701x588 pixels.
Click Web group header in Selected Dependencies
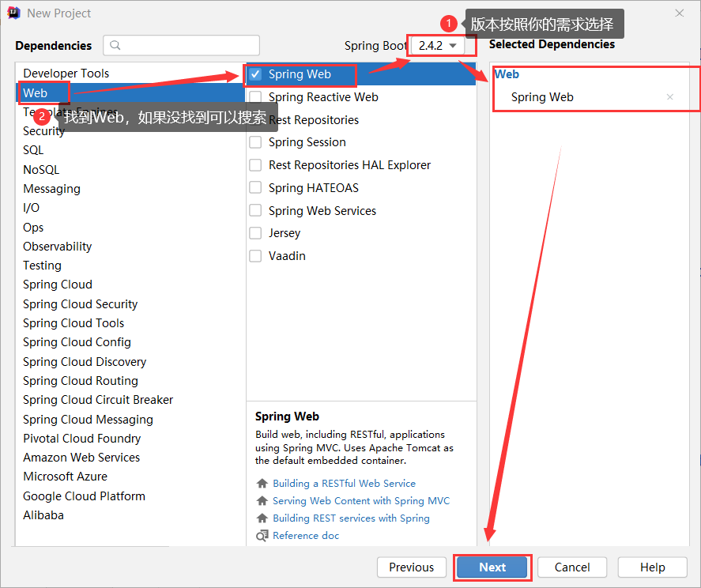[507, 74]
